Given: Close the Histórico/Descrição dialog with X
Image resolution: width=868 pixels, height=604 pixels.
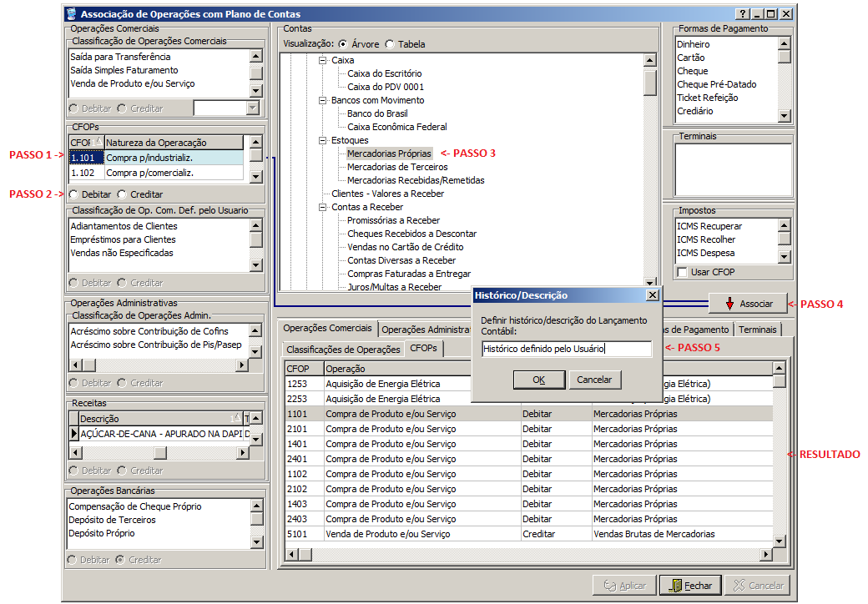Looking at the screenshot, I should pos(652,295).
